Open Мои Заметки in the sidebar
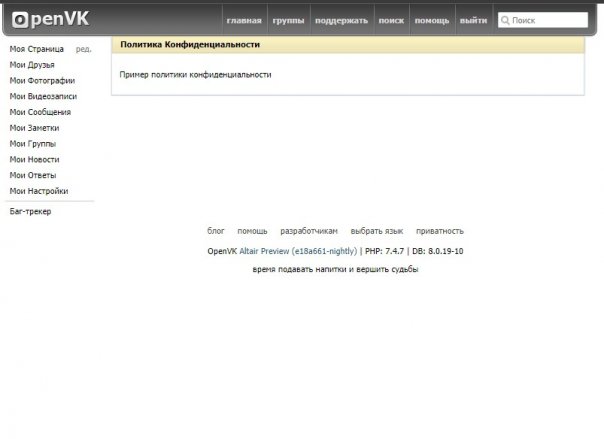Image resolution: width=604 pixels, height=439 pixels. 34,128
